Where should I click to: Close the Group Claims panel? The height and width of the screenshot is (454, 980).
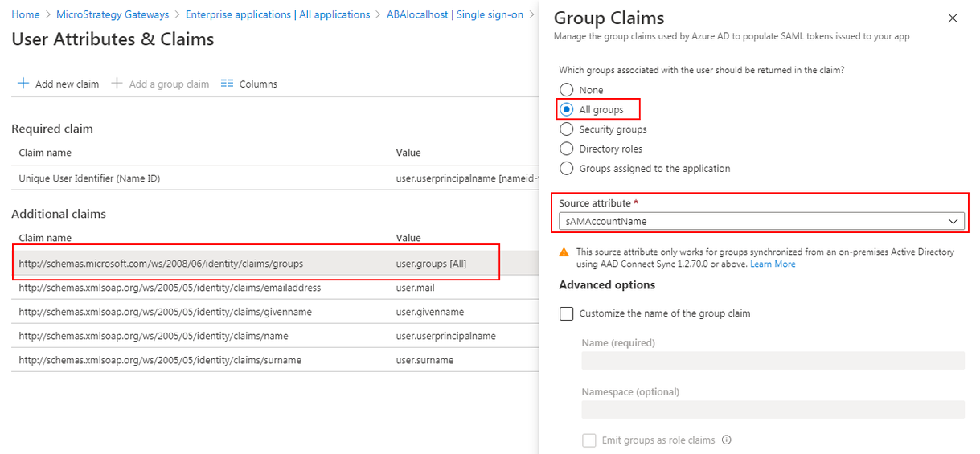click(x=953, y=18)
